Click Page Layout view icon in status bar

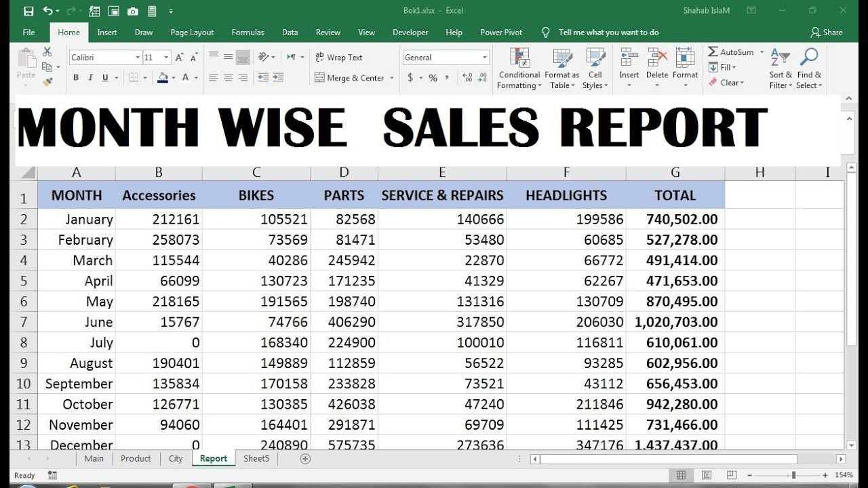click(705, 475)
